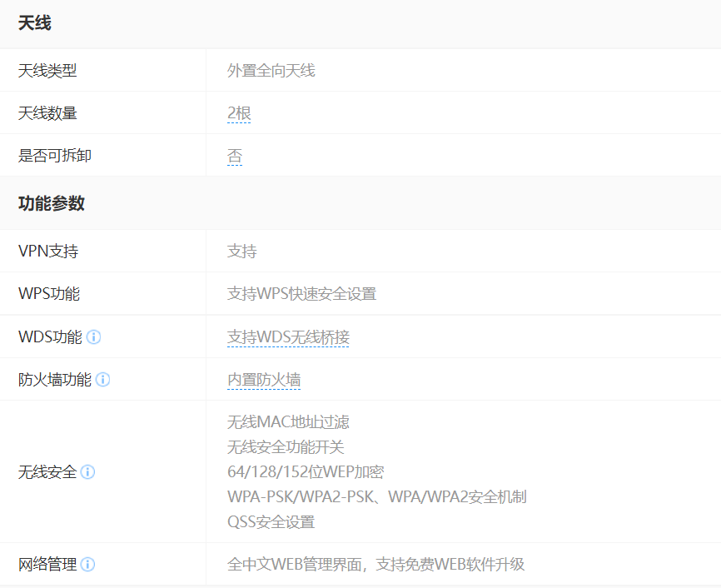
Task: Select the '功能参数' section header
Action: point(52,203)
